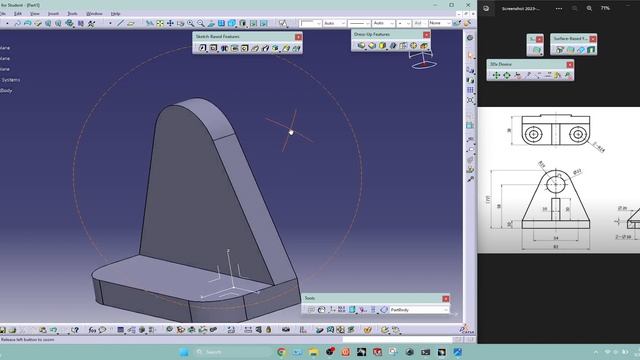Click the Update All icon in bottom toolbar

[x=169, y=329]
